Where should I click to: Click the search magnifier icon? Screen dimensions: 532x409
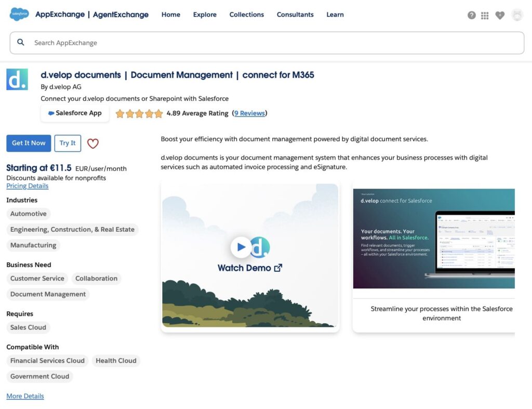pos(21,43)
